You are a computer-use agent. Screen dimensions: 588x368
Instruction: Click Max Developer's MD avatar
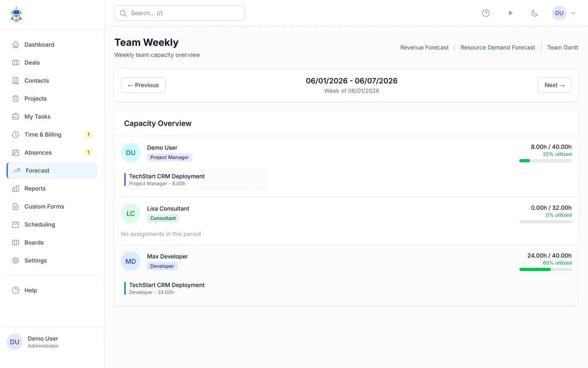coord(131,261)
